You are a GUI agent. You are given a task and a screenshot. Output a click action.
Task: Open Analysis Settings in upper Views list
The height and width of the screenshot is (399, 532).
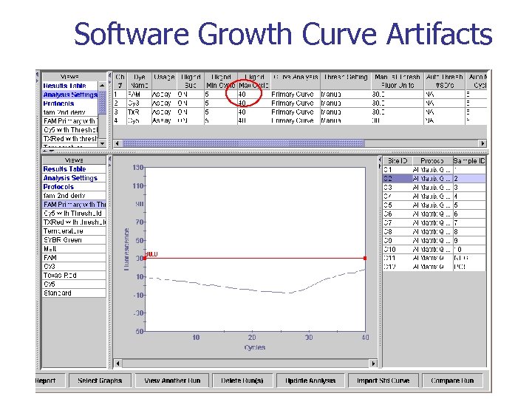70,95
